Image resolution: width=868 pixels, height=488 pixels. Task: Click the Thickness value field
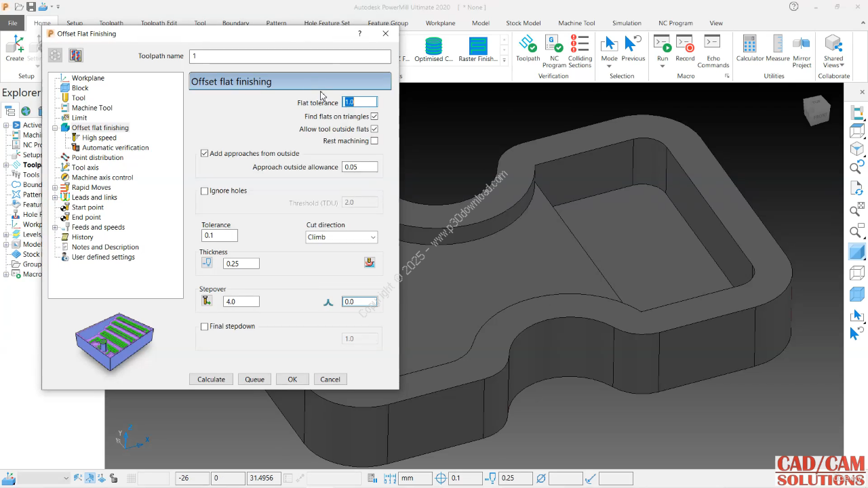241,264
